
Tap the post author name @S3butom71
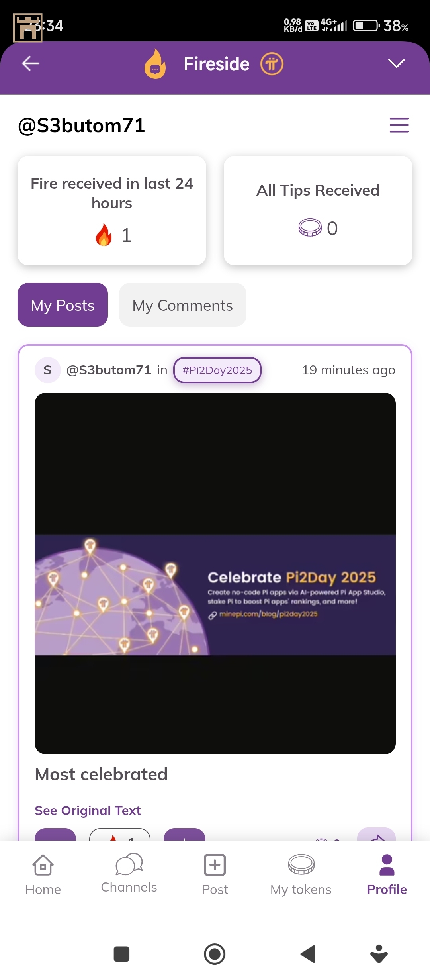[109, 370]
